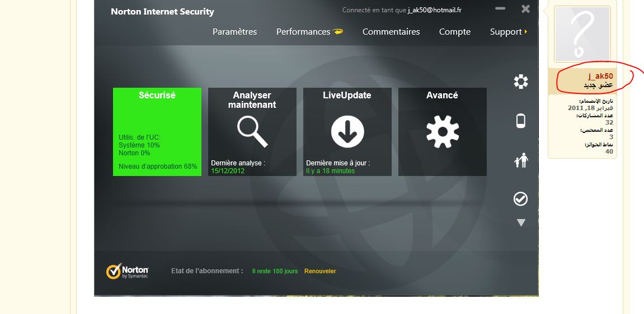The height and width of the screenshot is (314, 644).
Task: Click the forum post count 32
Action: click(609, 122)
